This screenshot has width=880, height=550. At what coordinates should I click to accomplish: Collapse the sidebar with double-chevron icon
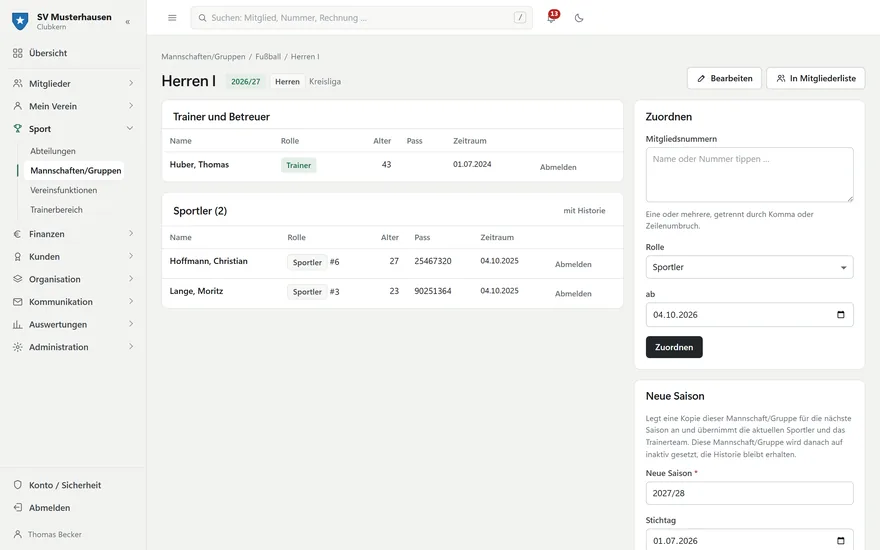127,22
